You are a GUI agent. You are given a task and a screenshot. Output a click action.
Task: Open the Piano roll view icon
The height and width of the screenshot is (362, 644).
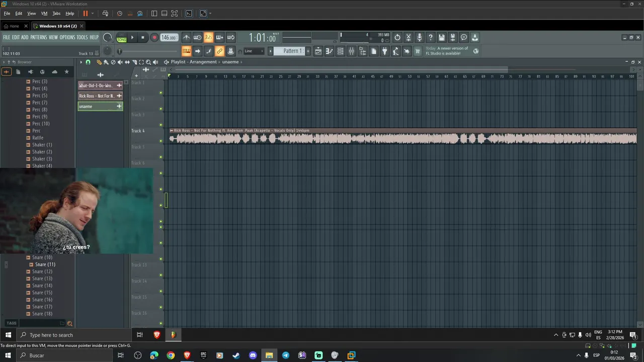pyautogui.click(x=329, y=51)
